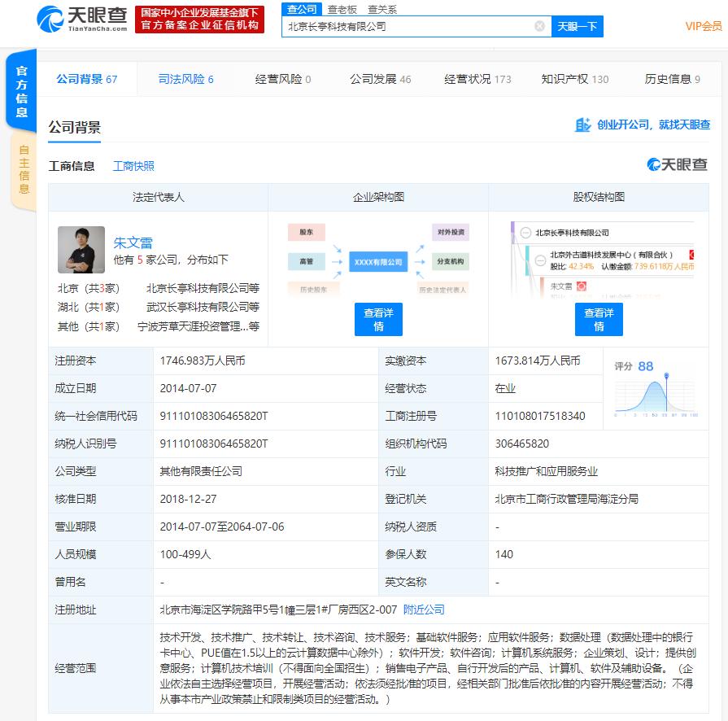Click registration number 110108017518340
Viewport: 728px width, 721px height.
540,416
